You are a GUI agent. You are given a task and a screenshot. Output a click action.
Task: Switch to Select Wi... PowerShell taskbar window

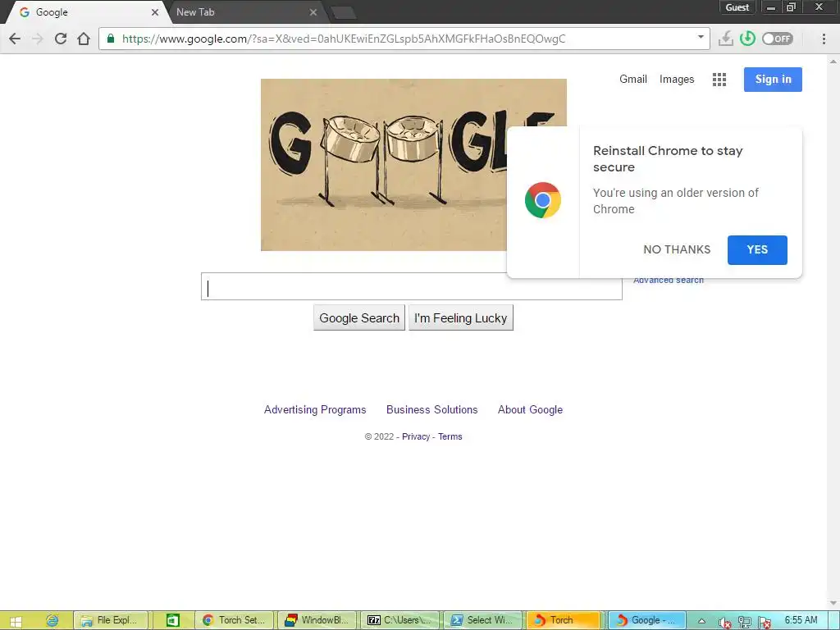tap(482, 620)
